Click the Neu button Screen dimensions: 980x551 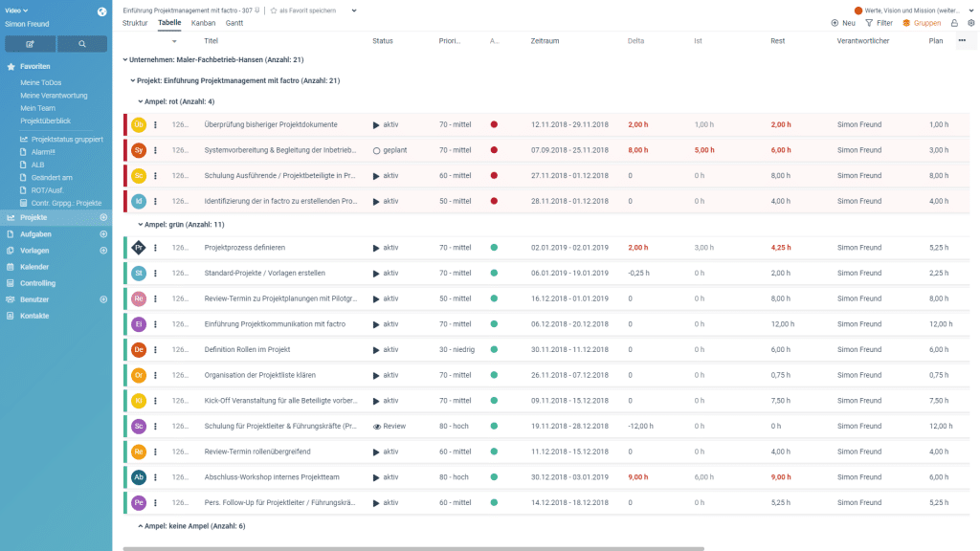pyautogui.click(x=843, y=23)
